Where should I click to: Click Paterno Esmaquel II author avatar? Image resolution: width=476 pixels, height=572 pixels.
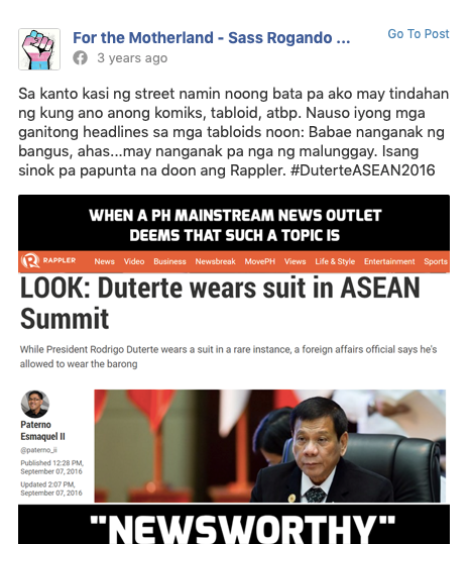[x=35, y=404]
